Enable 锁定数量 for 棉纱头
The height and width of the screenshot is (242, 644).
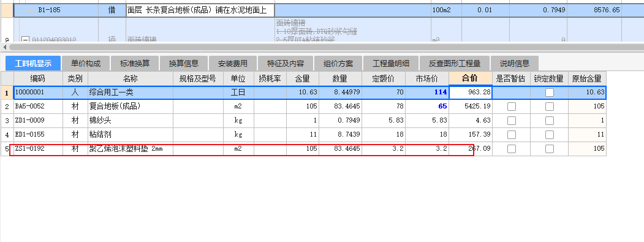(550, 121)
